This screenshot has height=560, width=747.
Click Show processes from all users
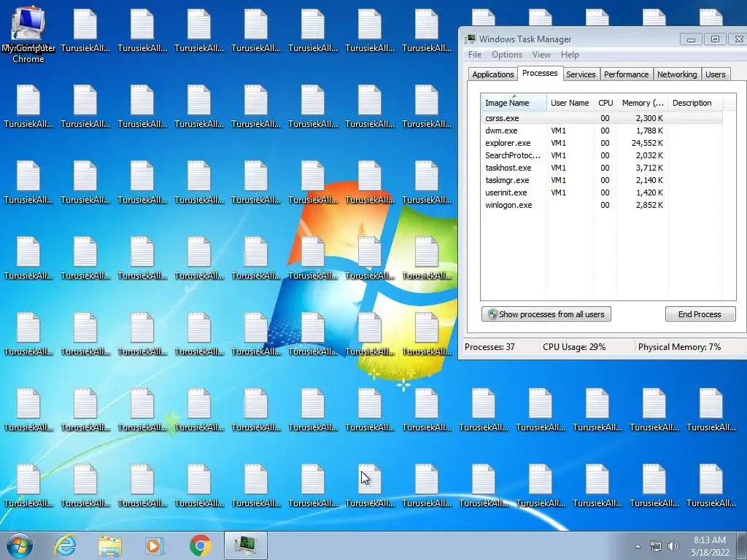[546, 314]
